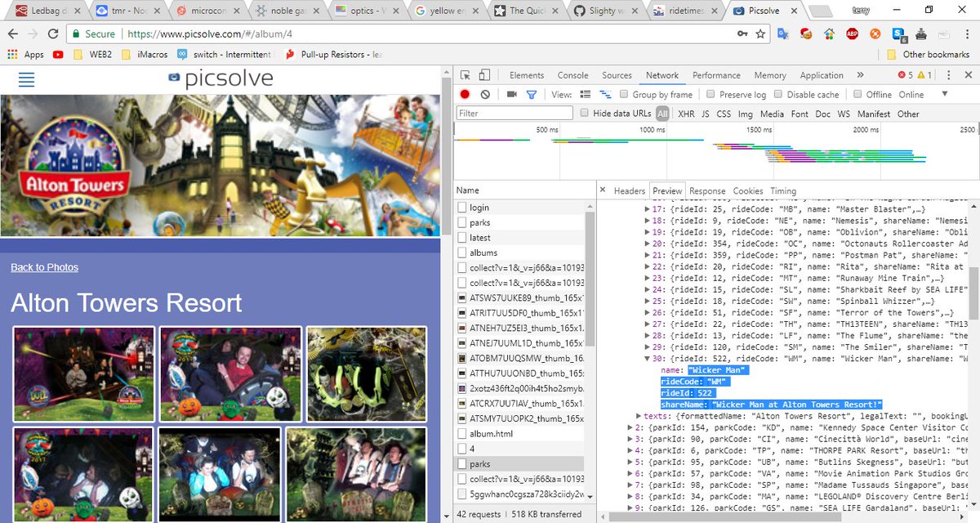
Task: Select the All request type filter
Action: (662, 114)
